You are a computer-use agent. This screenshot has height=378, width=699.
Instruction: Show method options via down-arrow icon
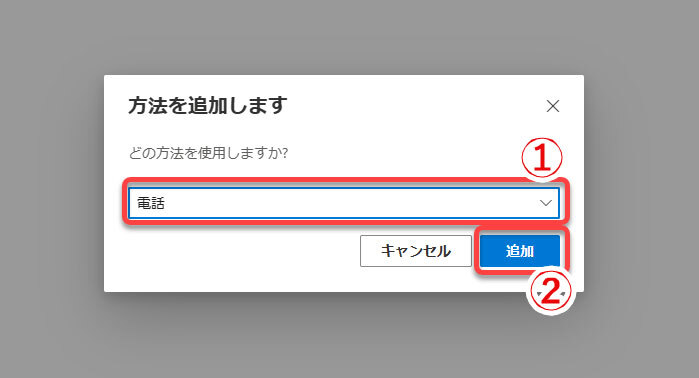pos(546,203)
